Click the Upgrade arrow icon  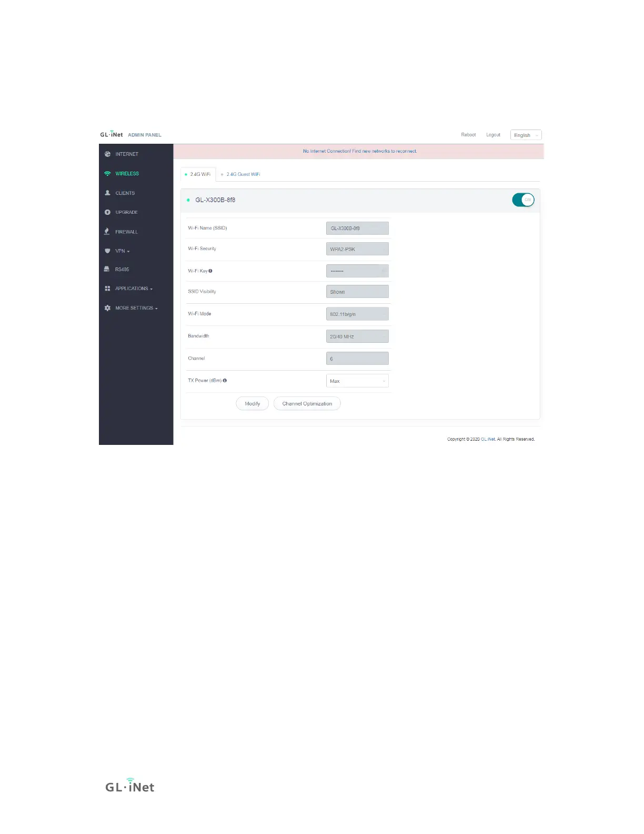tap(107, 212)
